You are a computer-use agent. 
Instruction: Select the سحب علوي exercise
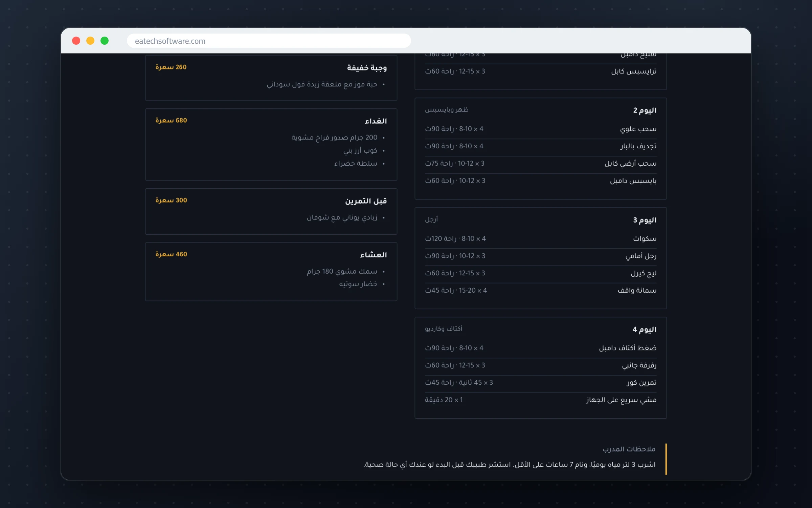click(638, 129)
